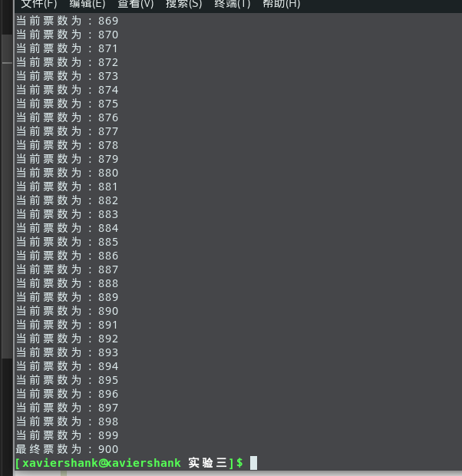
Task: Click the line 当前票数为：887
Action: (67, 269)
